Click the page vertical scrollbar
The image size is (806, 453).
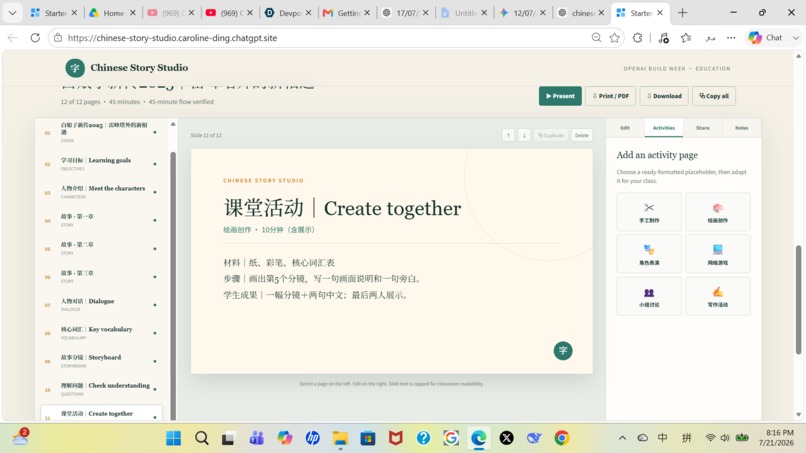(x=798, y=300)
